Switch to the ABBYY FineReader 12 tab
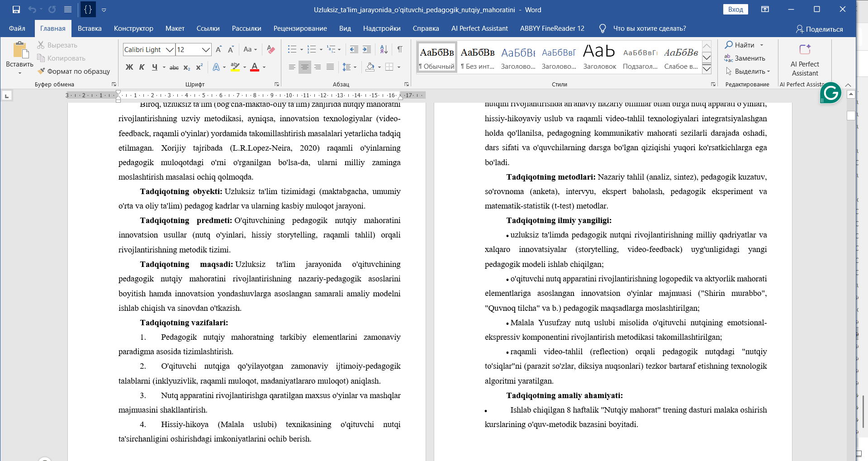868x461 pixels. pos(552,29)
